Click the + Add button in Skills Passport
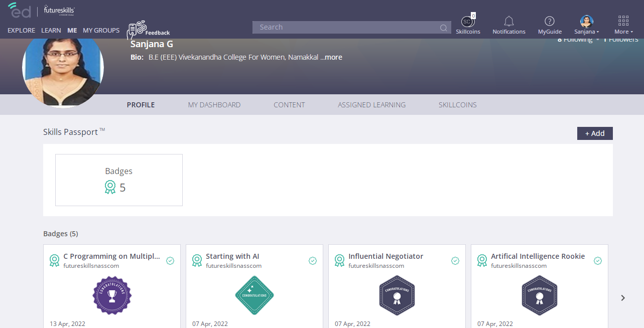644x328 pixels. (594, 133)
